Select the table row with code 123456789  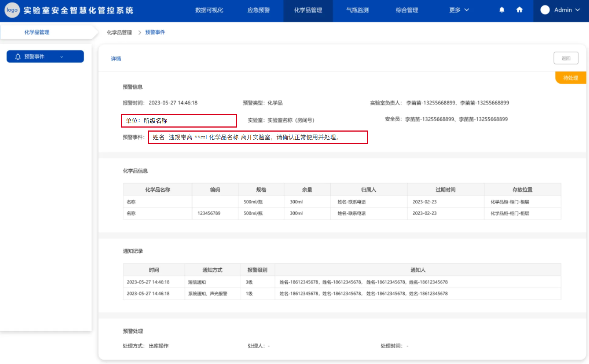point(342,213)
